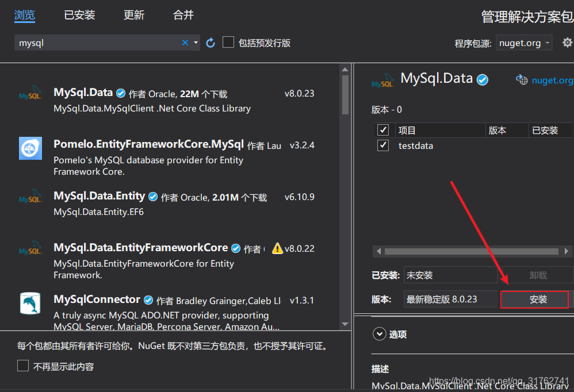Sort by the project column header
The width and height of the screenshot is (574, 392).
click(439, 130)
